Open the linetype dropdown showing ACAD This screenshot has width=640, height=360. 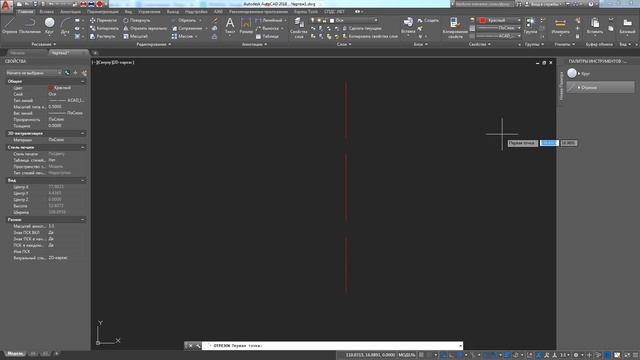[499, 36]
